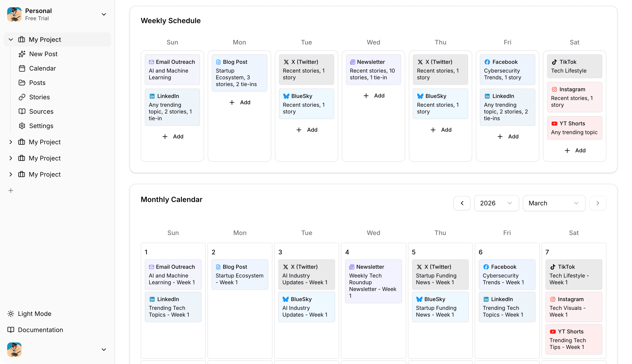This screenshot has height=364, width=632.
Task: Collapse the My Project sidebar section
Action: [11, 39]
